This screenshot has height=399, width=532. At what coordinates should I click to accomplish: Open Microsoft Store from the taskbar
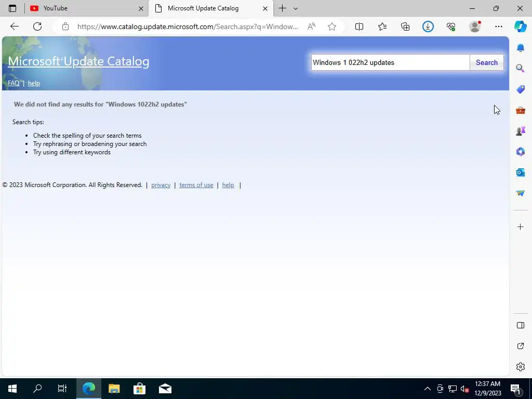(139, 389)
